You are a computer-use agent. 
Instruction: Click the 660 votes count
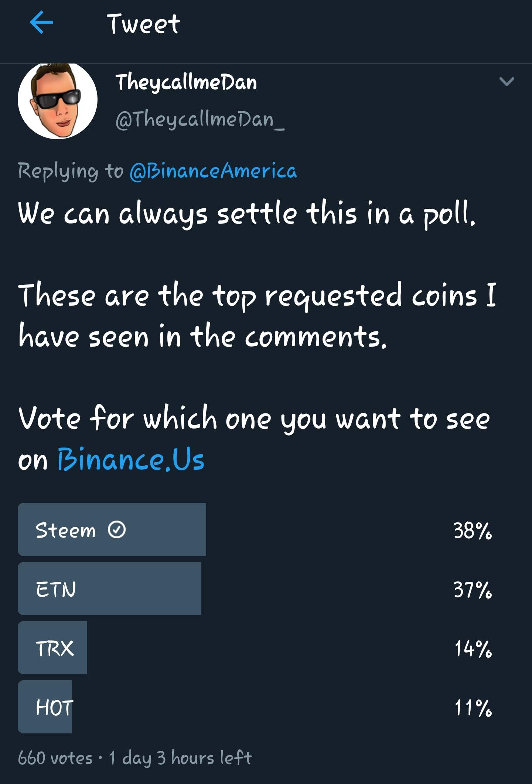click(55, 758)
